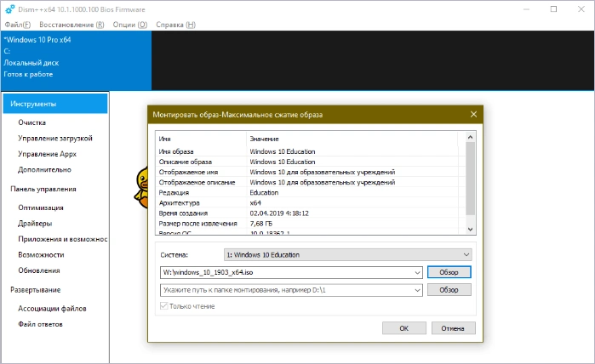Toggle the Только чтение checkbox

[x=165, y=306]
